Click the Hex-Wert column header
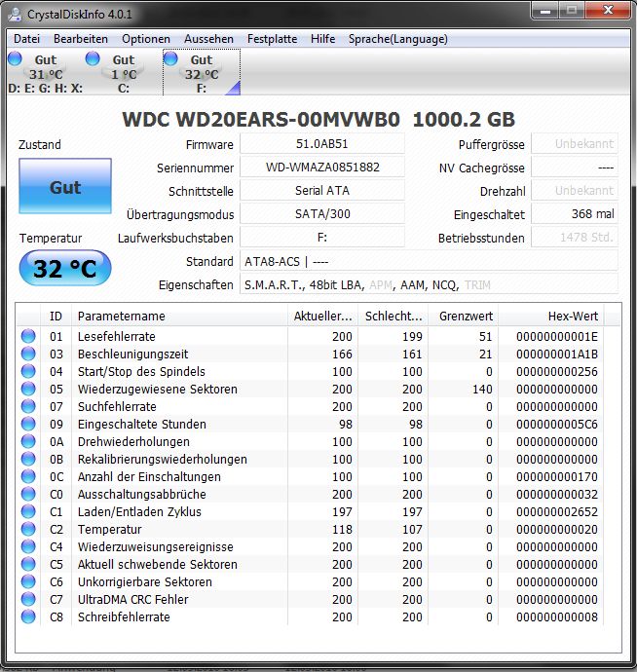This screenshot has height=672, width=637. tap(551, 317)
